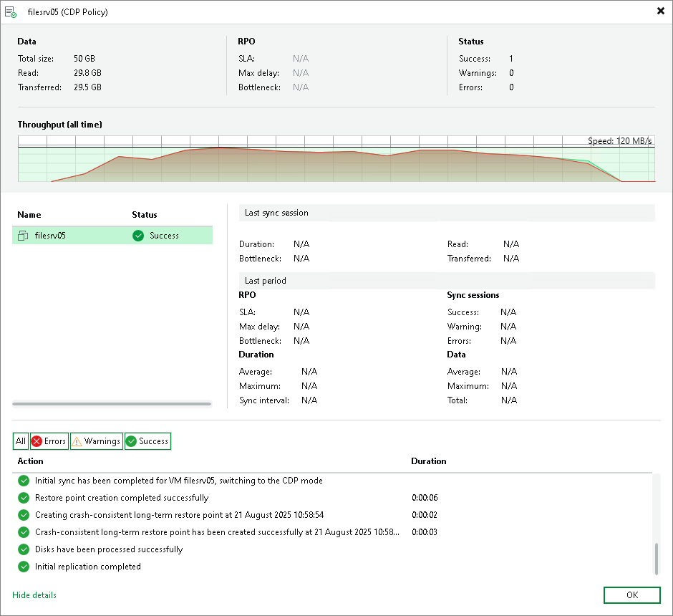
Task: Click log entry Creating crash-consistent long-term restore point
Action: click(x=180, y=515)
